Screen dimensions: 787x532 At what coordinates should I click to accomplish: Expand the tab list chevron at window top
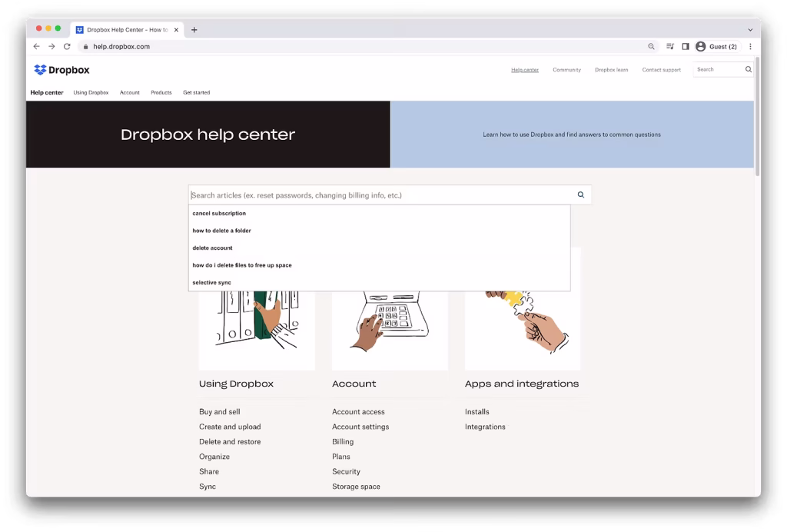pos(750,30)
